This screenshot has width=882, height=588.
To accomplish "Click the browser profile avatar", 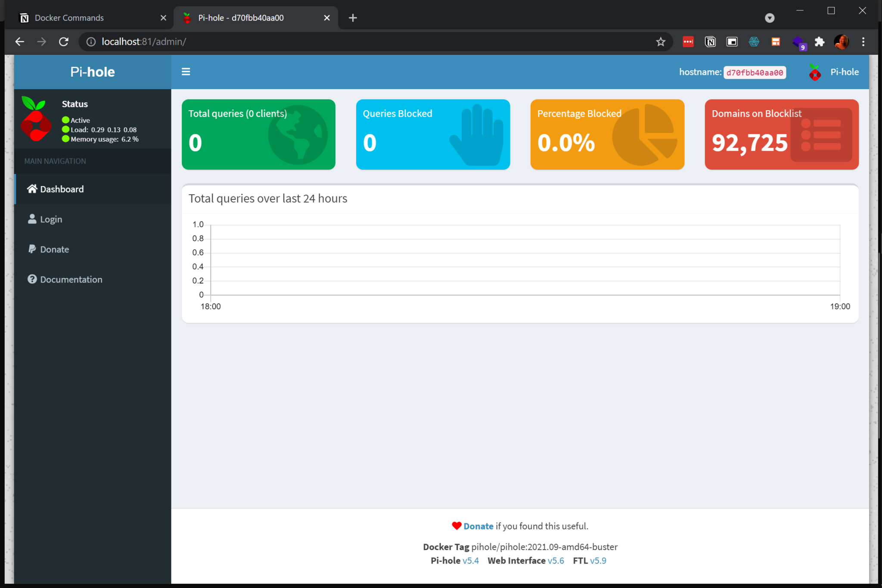I will [841, 41].
